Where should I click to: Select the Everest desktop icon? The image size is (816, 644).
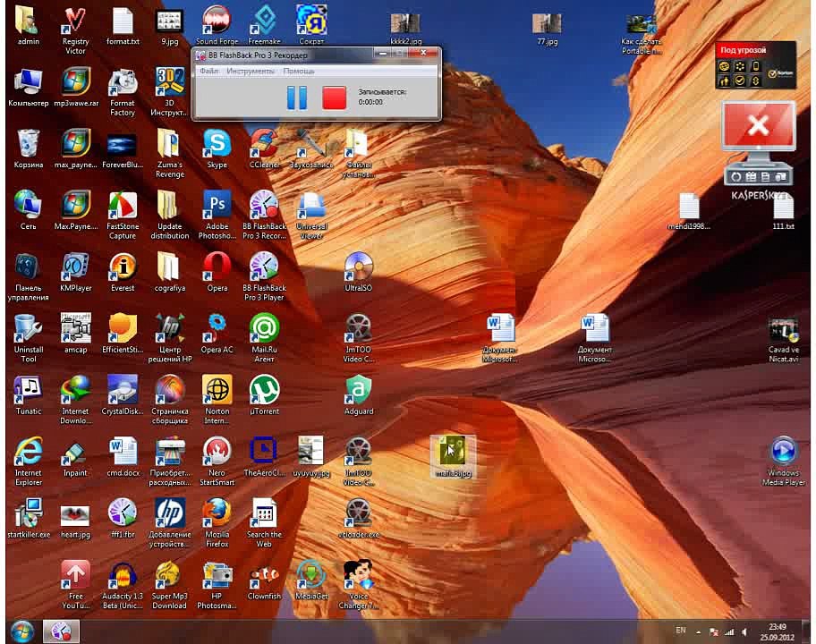click(123, 272)
